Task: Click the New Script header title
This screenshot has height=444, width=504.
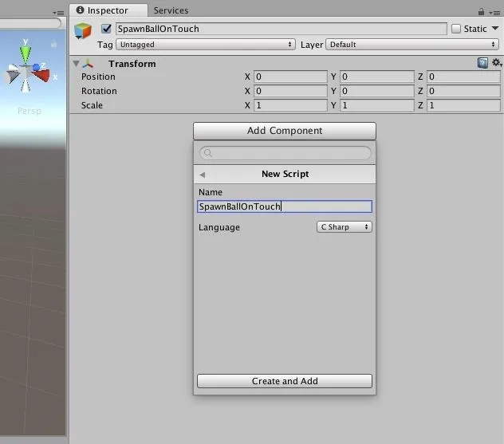Action: coord(285,174)
